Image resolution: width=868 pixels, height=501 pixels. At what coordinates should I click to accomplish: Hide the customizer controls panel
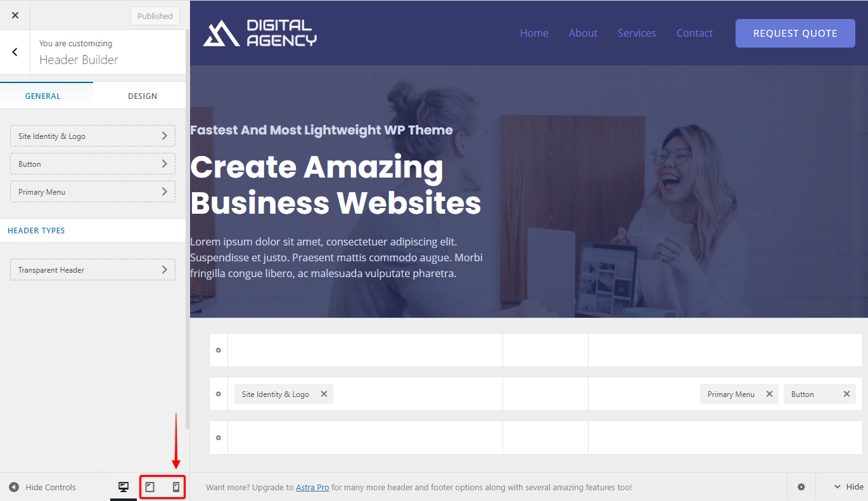tap(42, 487)
